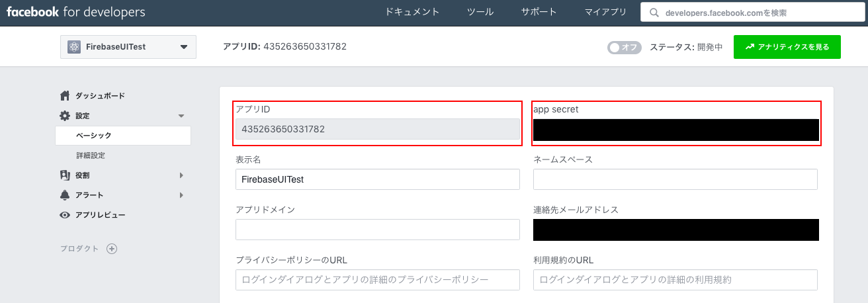Open the ドキュメント menu
The image size is (868, 303).
(412, 13)
